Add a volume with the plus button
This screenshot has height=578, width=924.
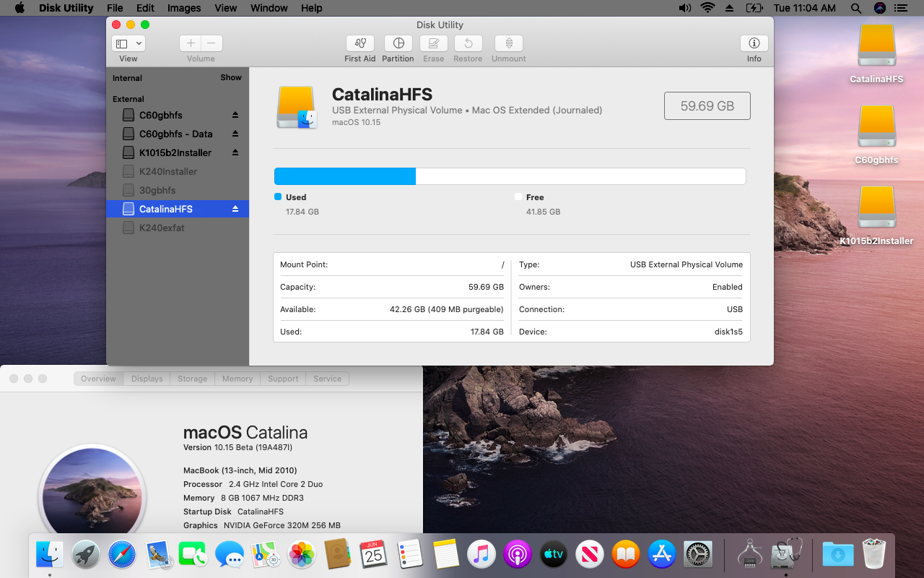191,43
